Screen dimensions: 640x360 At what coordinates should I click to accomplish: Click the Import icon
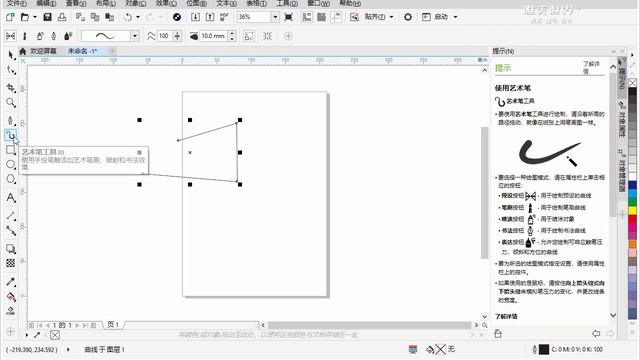(195, 17)
